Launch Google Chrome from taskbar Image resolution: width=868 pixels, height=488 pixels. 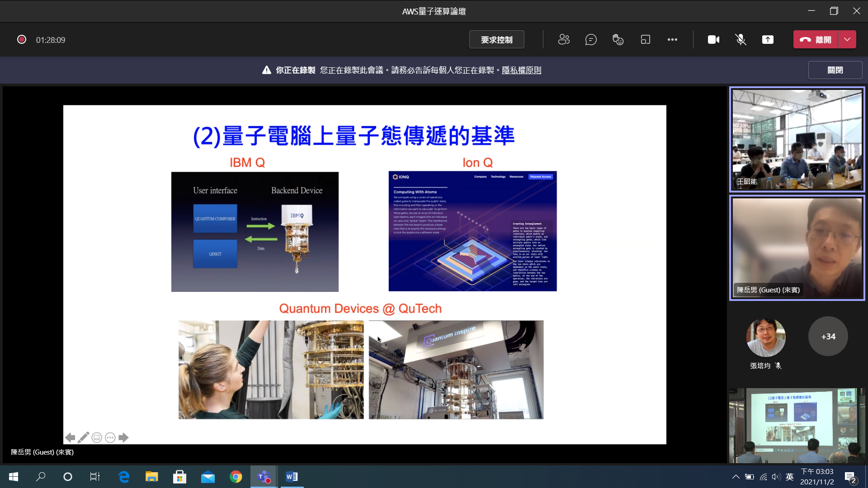236,477
